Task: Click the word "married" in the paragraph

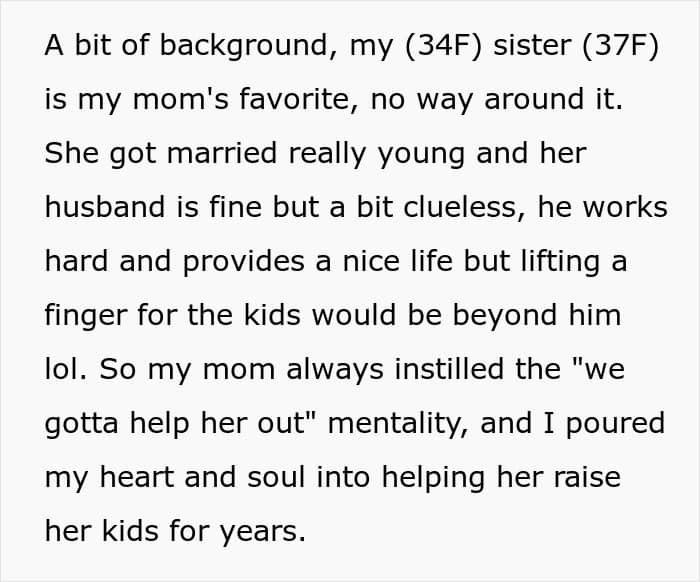Action: 222,153
